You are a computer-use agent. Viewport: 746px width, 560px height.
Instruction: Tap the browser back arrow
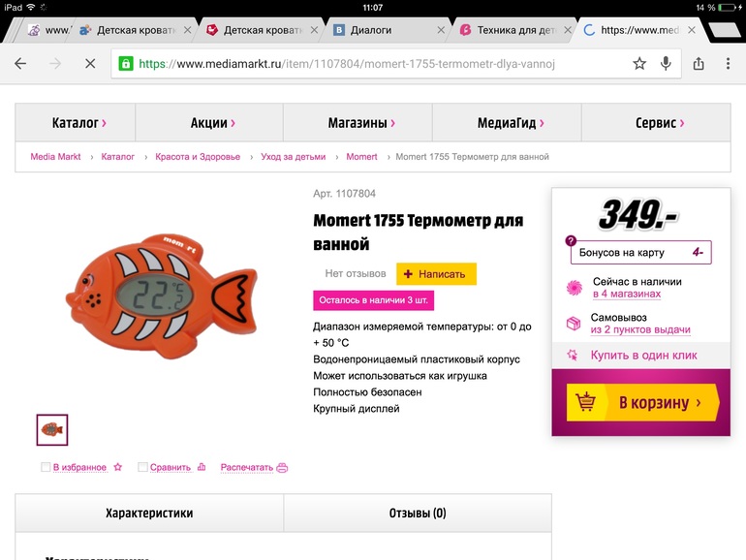[20, 64]
